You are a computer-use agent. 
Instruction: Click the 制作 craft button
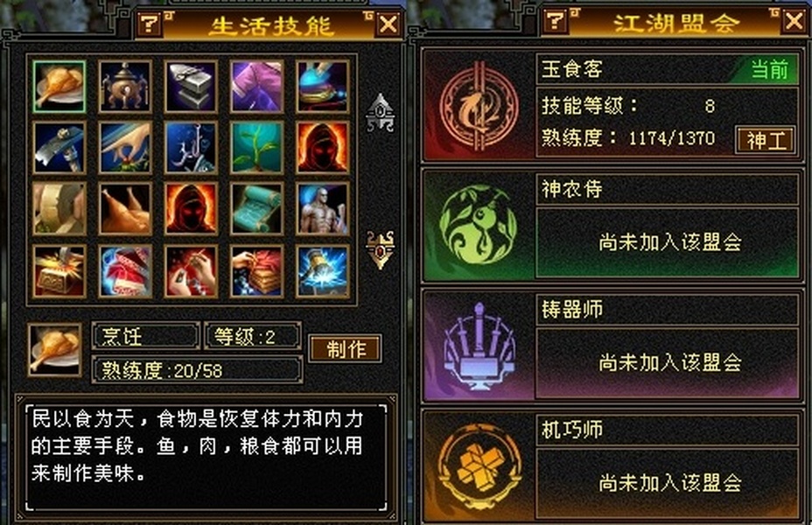pyautogui.click(x=346, y=348)
